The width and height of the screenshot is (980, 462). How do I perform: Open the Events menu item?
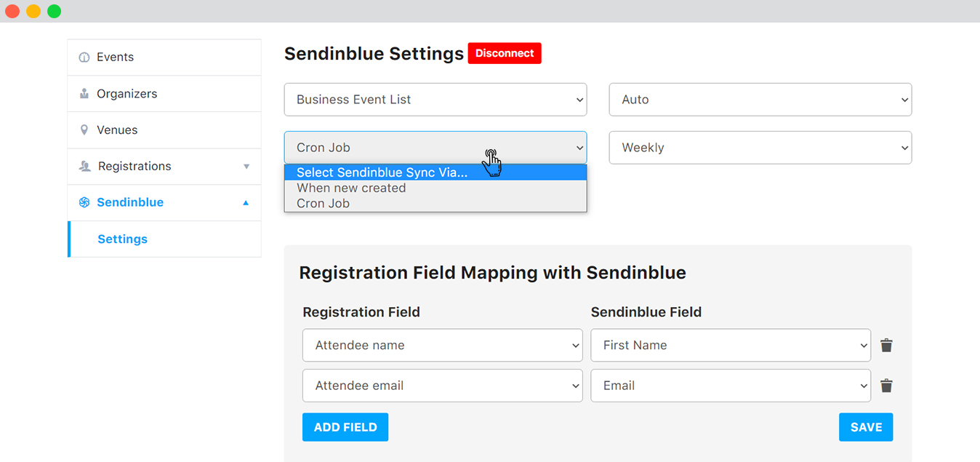tap(164, 57)
